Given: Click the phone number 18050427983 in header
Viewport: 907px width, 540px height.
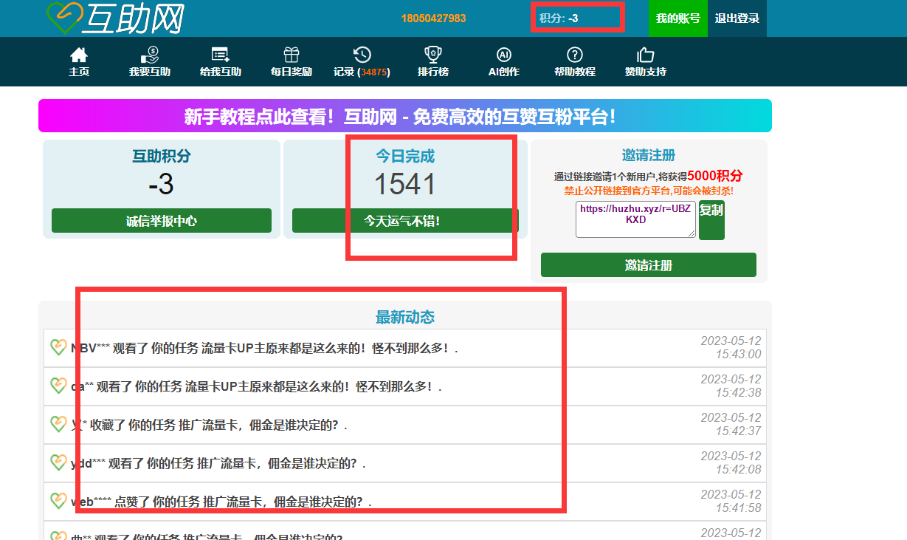Looking at the screenshot, I should pos(433,19).
